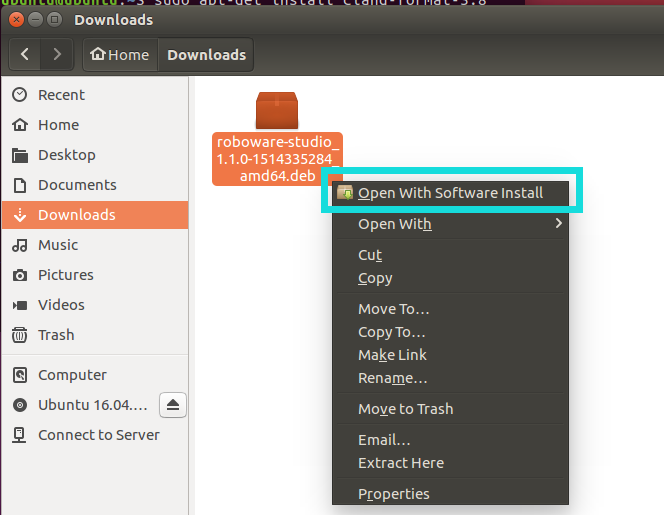Click the Recent clock icon
Screen dimensions: 664x515
tap(19, 95)
